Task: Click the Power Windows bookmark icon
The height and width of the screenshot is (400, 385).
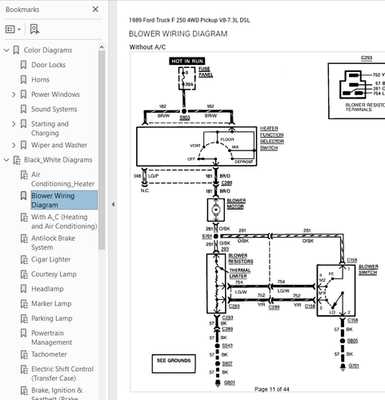Action: point(23,94)
